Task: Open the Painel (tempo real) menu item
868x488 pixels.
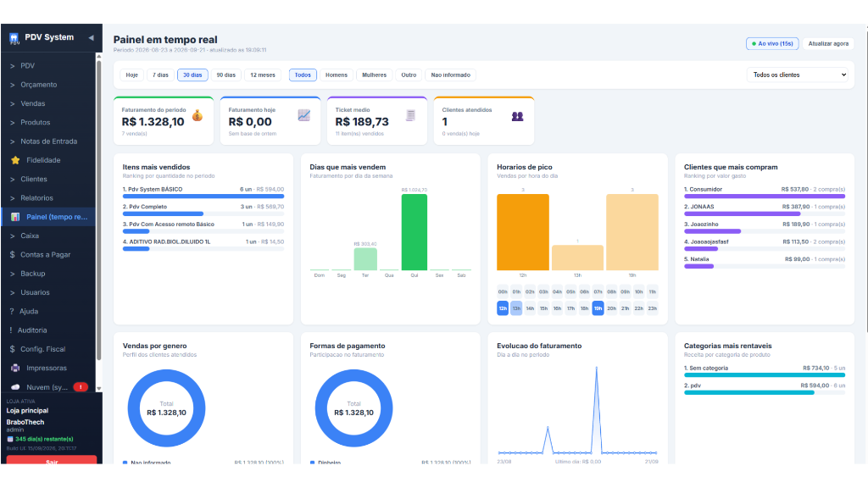Action: [48, 217]
